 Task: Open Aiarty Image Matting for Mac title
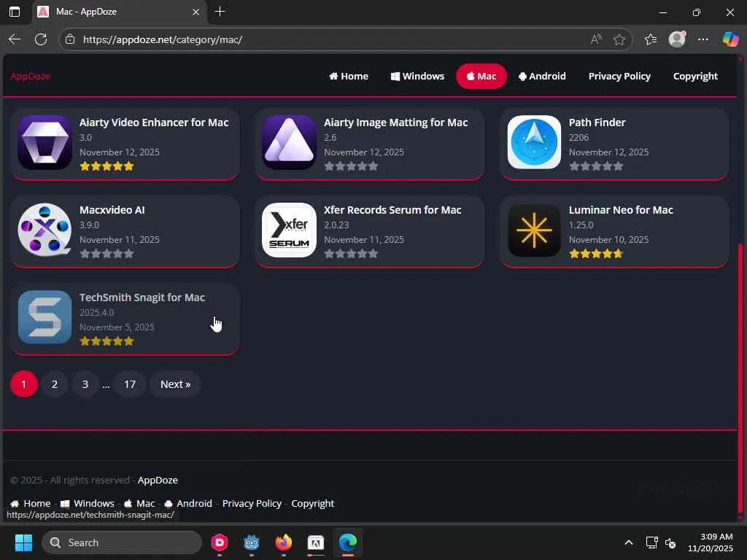pos(396,122)
